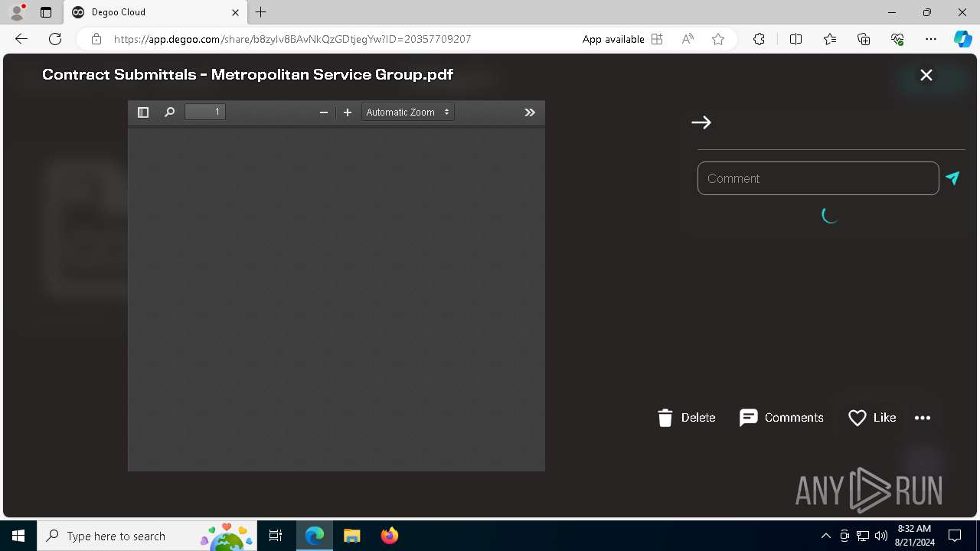This screenshot has width=980, height=551.
Task: Open Browser essentials
Action: 897,39
